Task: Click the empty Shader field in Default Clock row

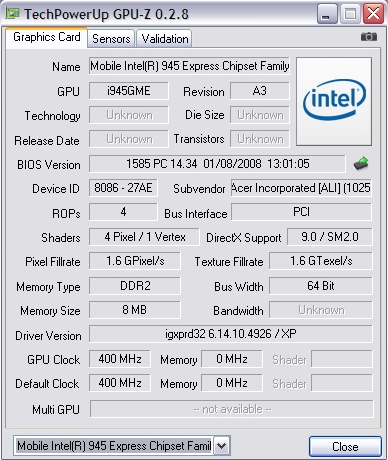Action: point(342,383)
